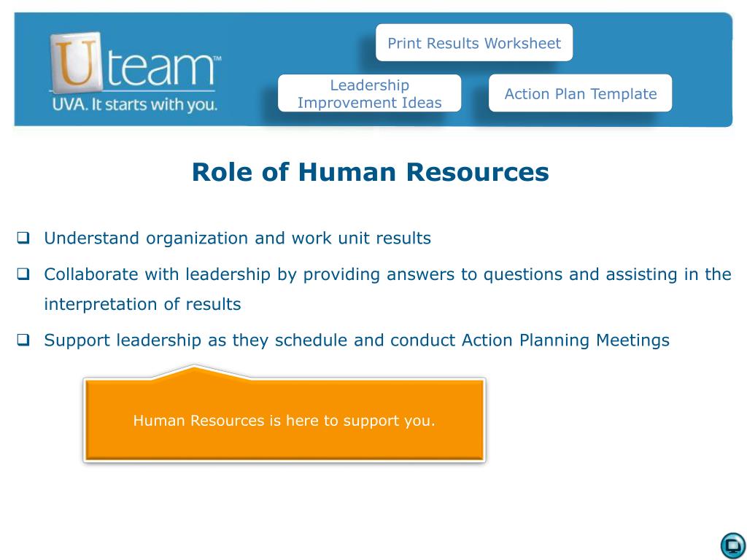The width and height of the screenshot is (747, 560).
Task: Click the monitor icon in bottom corner
Action: pyautogui.click(x=732, y=545)
